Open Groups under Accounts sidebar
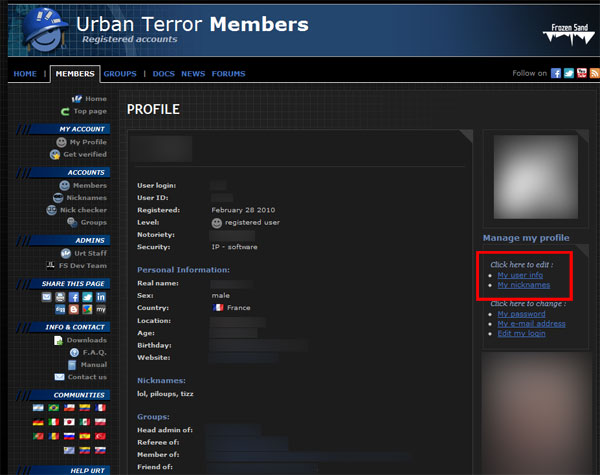Image resolution: width=600 pixels, height=475 pixels. (x=87, y=222)
